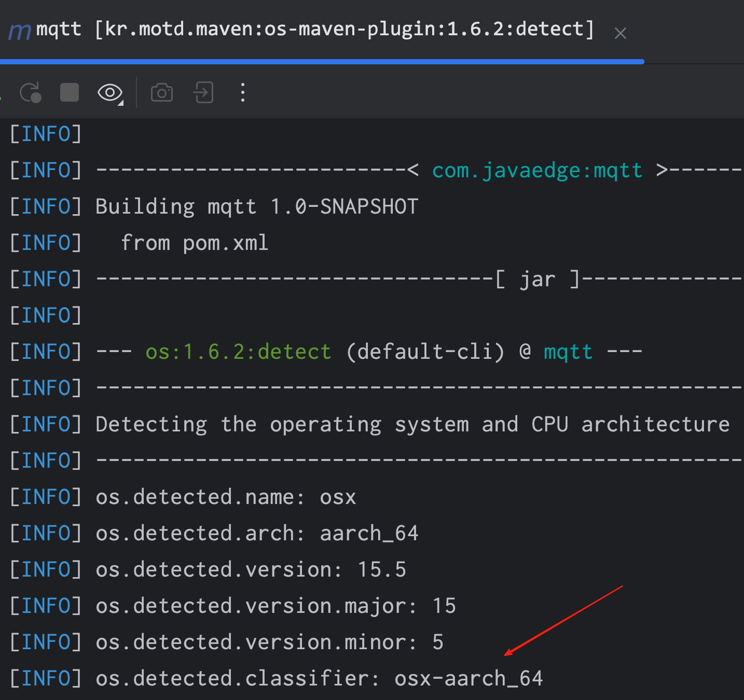The height and width of the screenshot is (700, 744).
Task: Click the pom.xml reference in the log
Action: point(225,242)
